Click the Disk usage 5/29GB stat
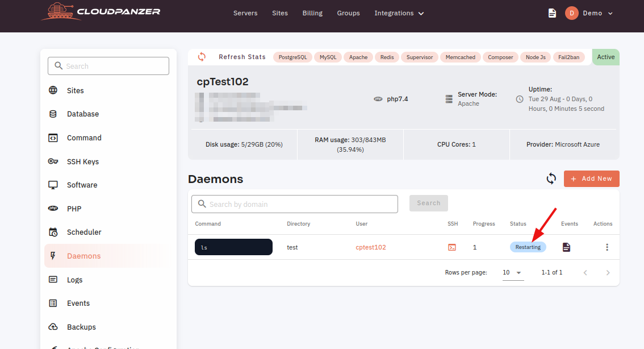This screenshot has height=349, width=644. [x=244, y=144]
